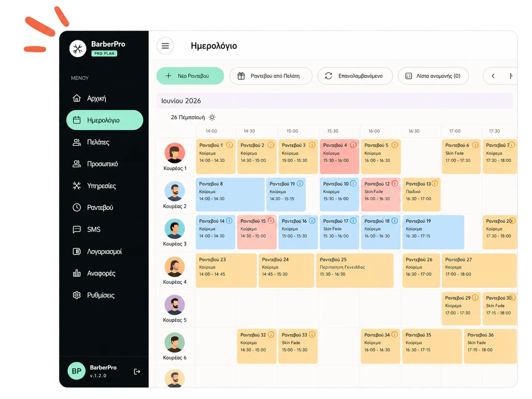Click the BP account avatar badge
532x399 pixels.
pyautogui.click(x=76, y=371)
